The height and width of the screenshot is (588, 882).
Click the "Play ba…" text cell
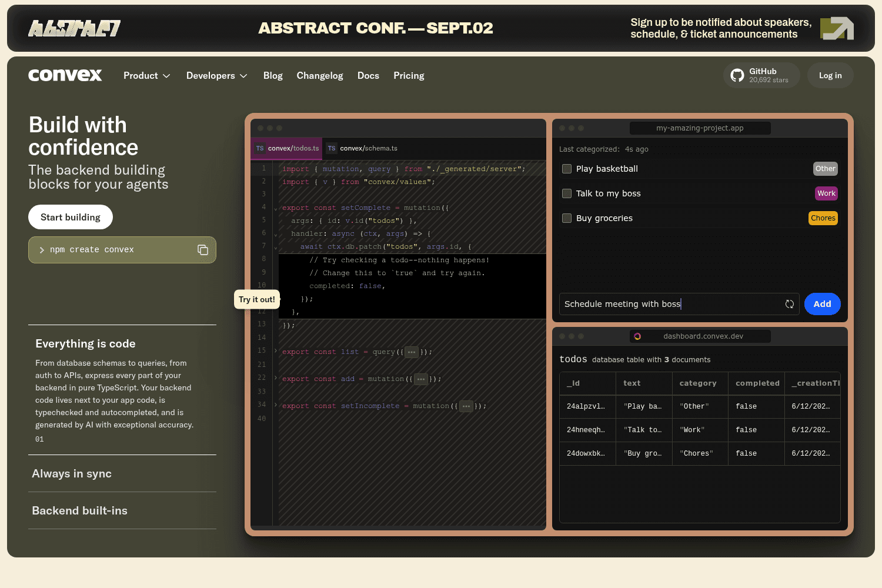(x=643, y=406)
